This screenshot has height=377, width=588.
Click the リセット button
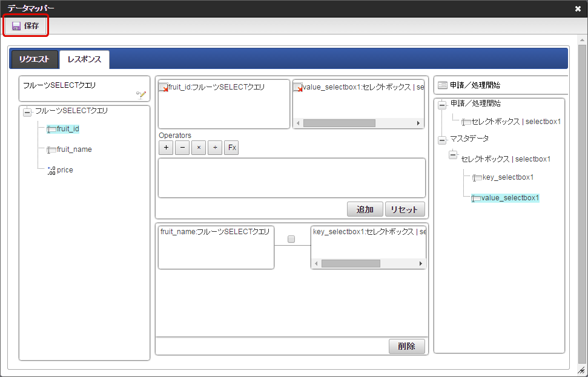(405, 209)
